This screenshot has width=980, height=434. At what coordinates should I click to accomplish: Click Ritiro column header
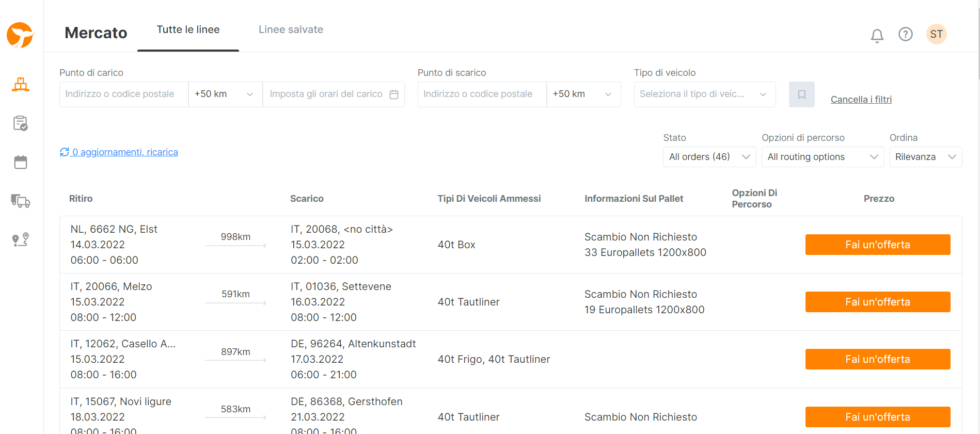point(81,199)
